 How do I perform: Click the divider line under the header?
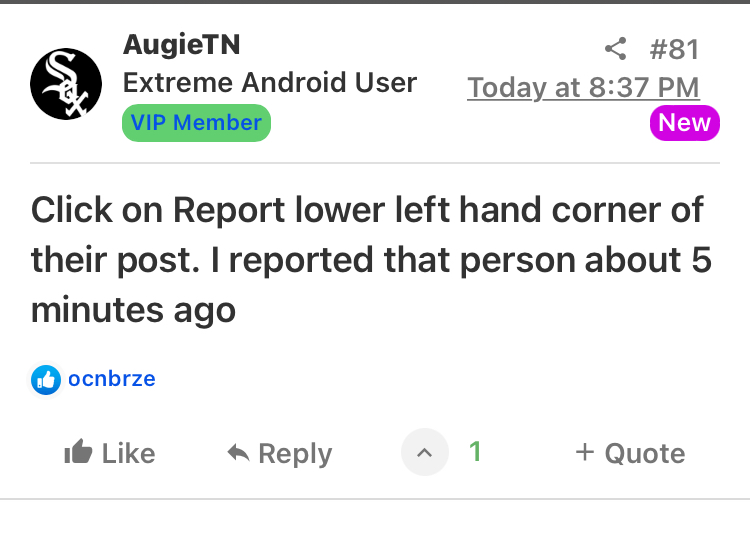click(375, 163)
